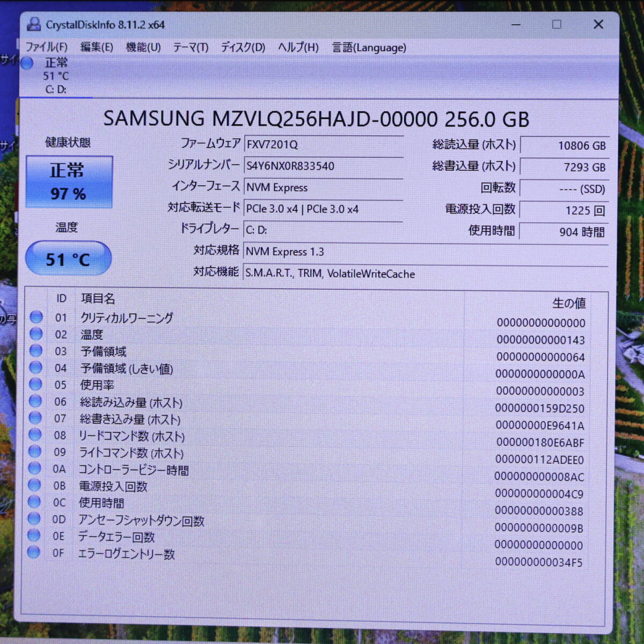Image resolution: width=644 pixels, height=644 pixels.
Task: Click the rotation rate value ---- (SSD)
Action: click(x=565, y=188)
